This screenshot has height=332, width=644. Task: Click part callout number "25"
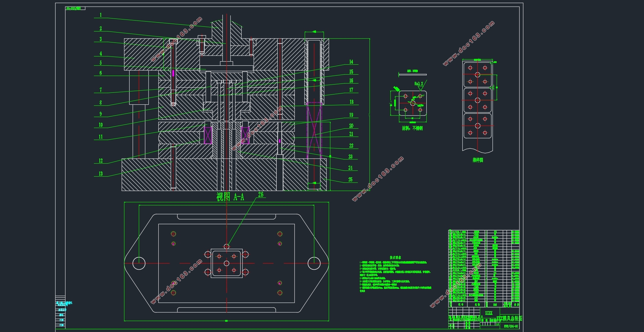[x=351, y=180]
